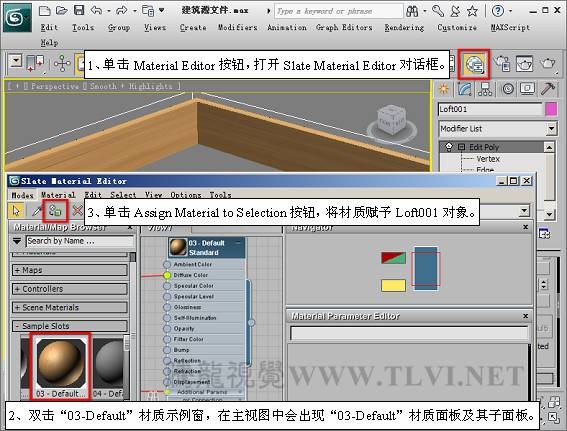Switch to the Create panel sun icon
The height and width of the screenshot is (431, 567).
(x=444, y=89)
